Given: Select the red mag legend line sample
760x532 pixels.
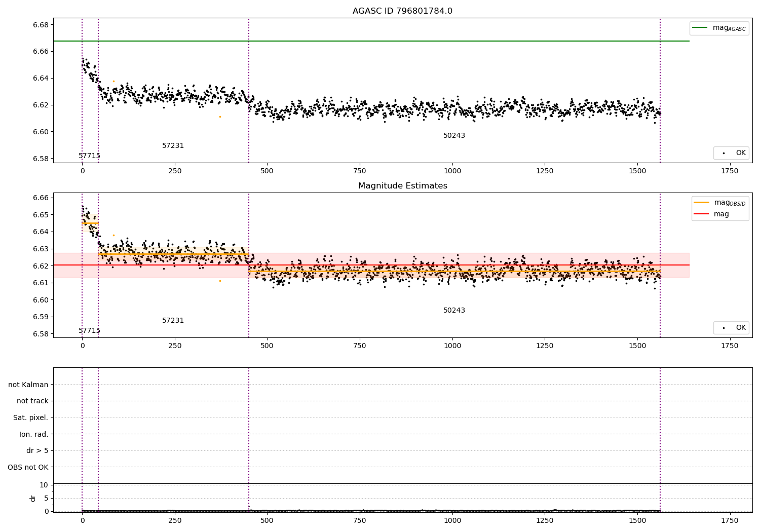Looking at the screenshot, I should (701, 214).
